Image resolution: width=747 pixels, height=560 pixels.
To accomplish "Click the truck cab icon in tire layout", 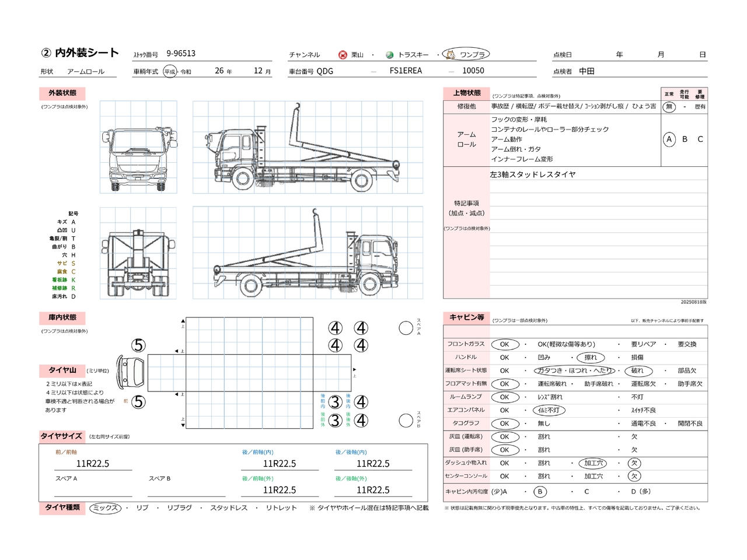I will point(131,372).
